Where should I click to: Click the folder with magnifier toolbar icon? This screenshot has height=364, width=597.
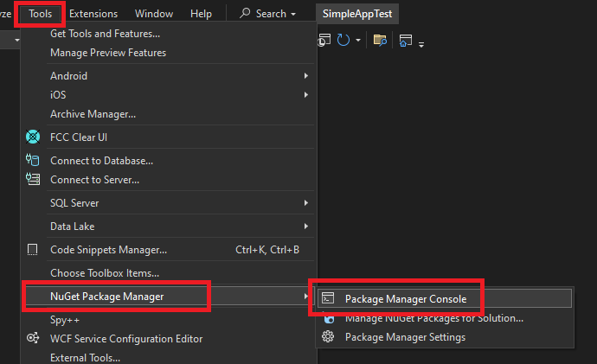[x=379, y=40]
